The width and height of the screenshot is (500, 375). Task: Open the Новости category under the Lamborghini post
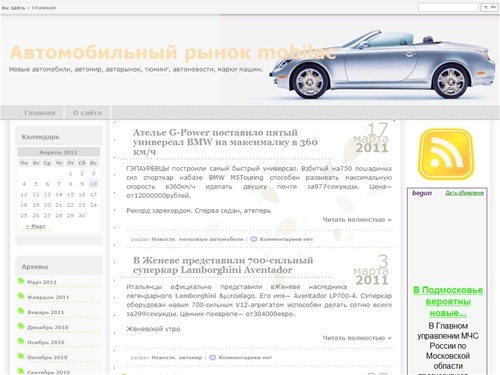tap(163, 358)
